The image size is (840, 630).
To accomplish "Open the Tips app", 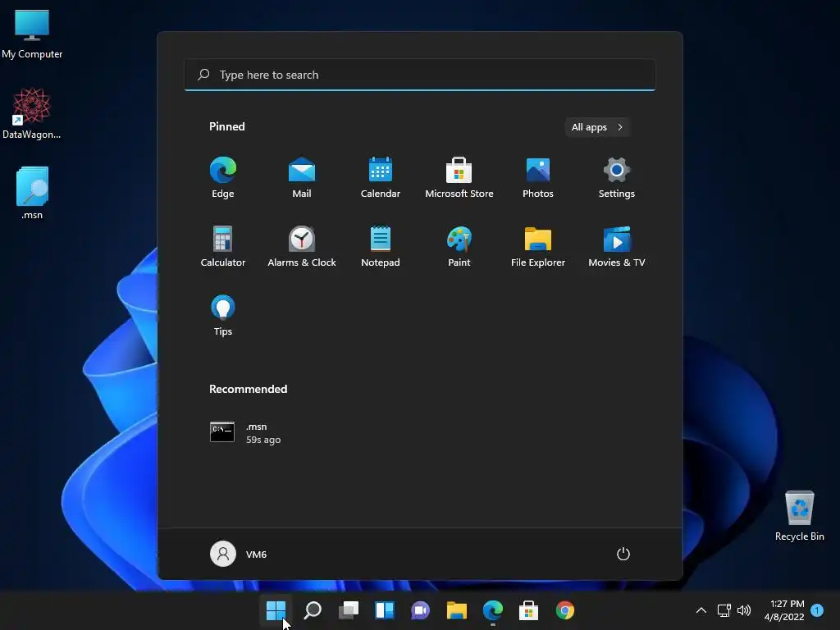I will [223, 316].
